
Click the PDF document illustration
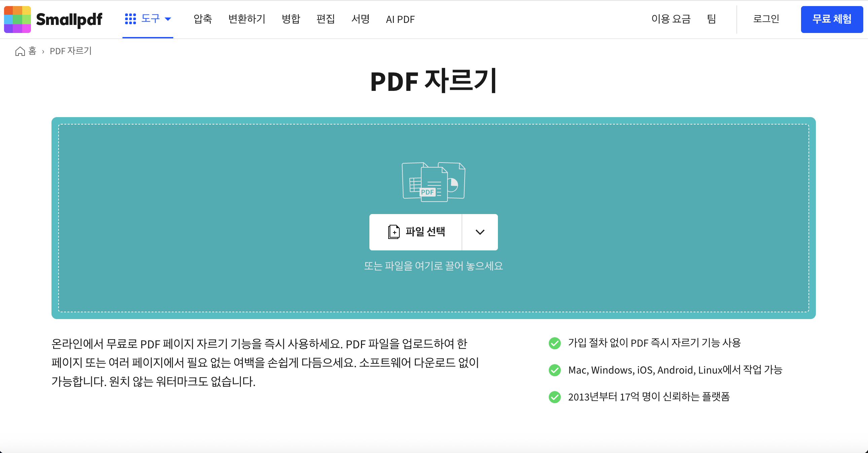coord(433,182)
